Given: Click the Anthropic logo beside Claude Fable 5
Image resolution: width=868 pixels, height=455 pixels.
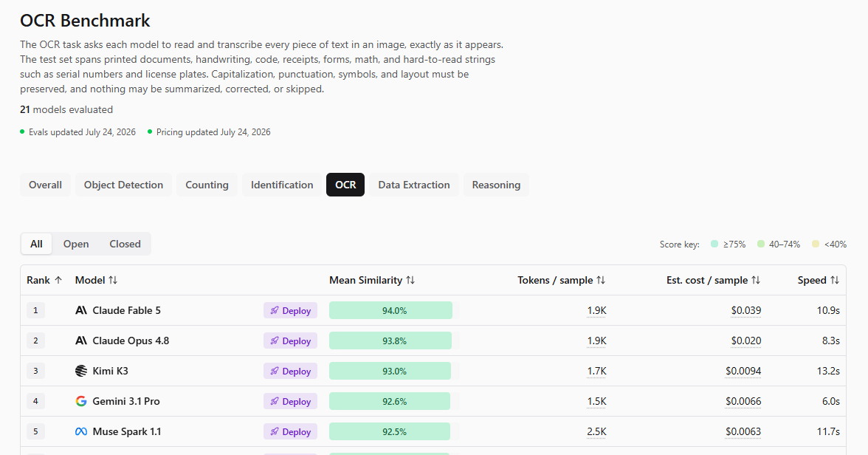Looking at the screenshot, I should [x=81, y=310].
